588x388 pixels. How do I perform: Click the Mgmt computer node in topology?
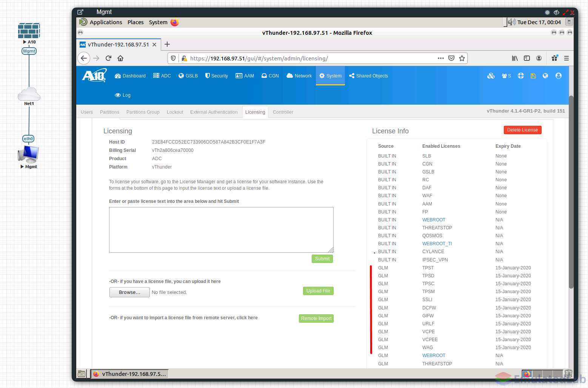29,154
